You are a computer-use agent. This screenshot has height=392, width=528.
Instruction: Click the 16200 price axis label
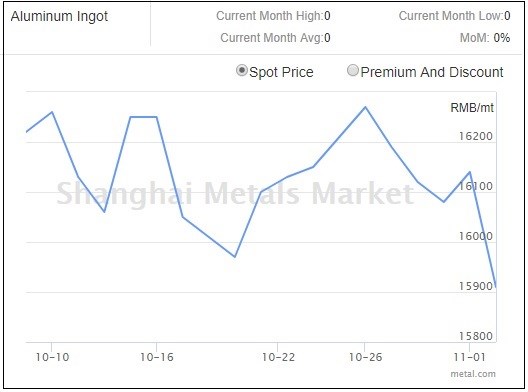point(475,136)
